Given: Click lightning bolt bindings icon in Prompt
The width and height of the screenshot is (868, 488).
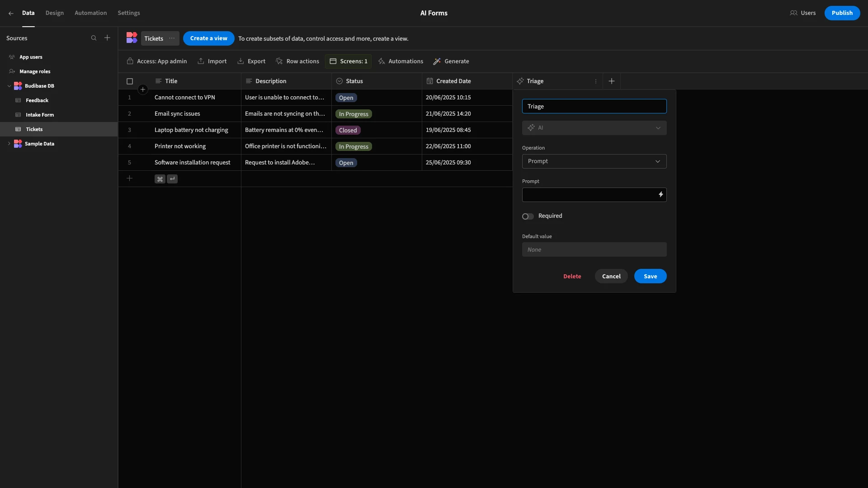Looking at the screenshot, I should [x=660, y=195].
